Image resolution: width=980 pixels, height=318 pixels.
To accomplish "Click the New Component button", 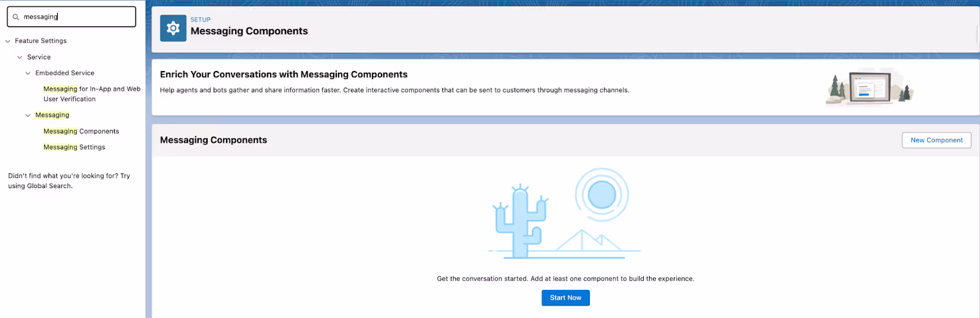I will [937, 140].
